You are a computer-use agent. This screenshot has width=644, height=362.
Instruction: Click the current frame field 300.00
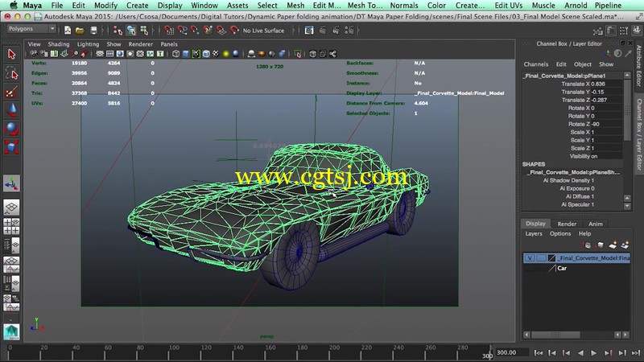(x=511, y=352)
